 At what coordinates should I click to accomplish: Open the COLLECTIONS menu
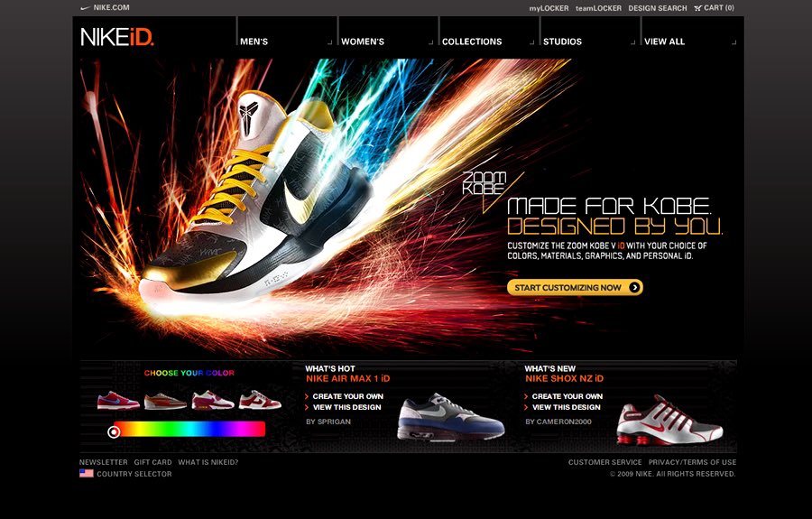click(472, 42)
